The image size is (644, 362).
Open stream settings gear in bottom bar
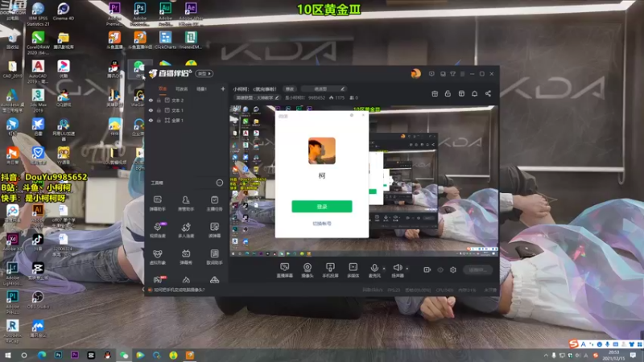tap(453, 269)
